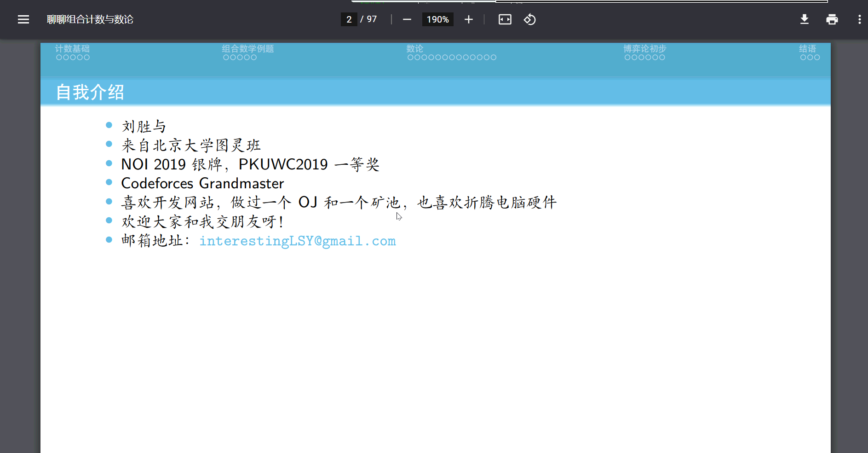
Task: Click the Codeforces Grandmaster line
Action: click(x=202, y=183)
